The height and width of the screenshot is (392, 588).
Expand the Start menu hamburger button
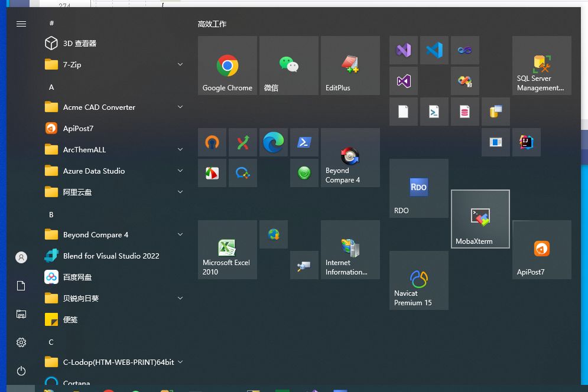(x=21, y=24)
